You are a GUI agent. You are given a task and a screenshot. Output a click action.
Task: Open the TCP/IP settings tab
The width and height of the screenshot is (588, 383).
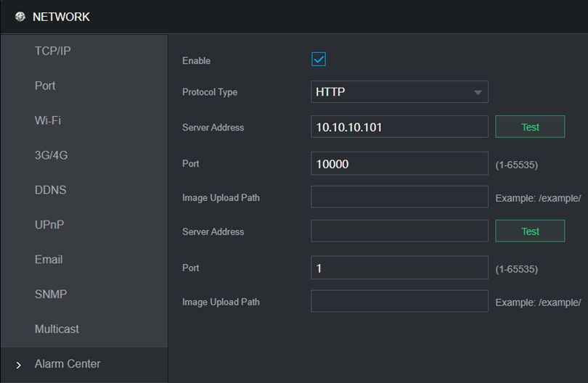(x=52, y=51)
